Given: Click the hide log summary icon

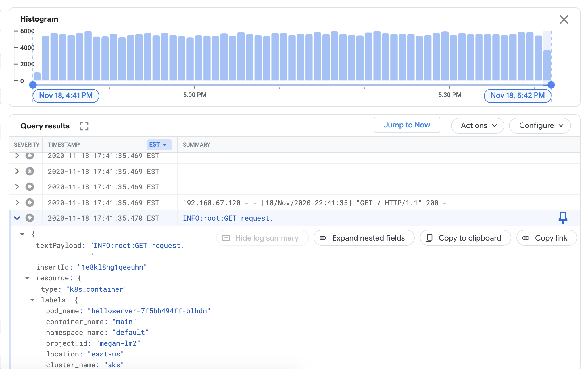Looking at the screenshot, I should [226, 238].
